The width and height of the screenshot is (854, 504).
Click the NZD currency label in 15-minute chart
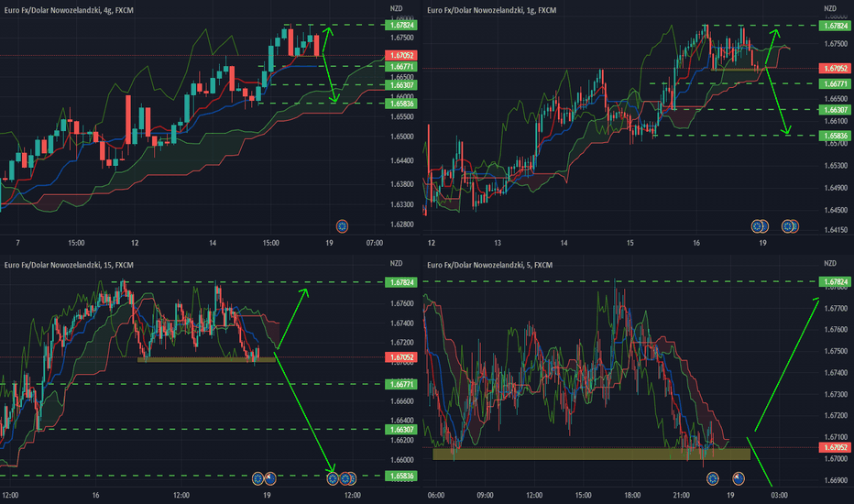tap(396, 263)
